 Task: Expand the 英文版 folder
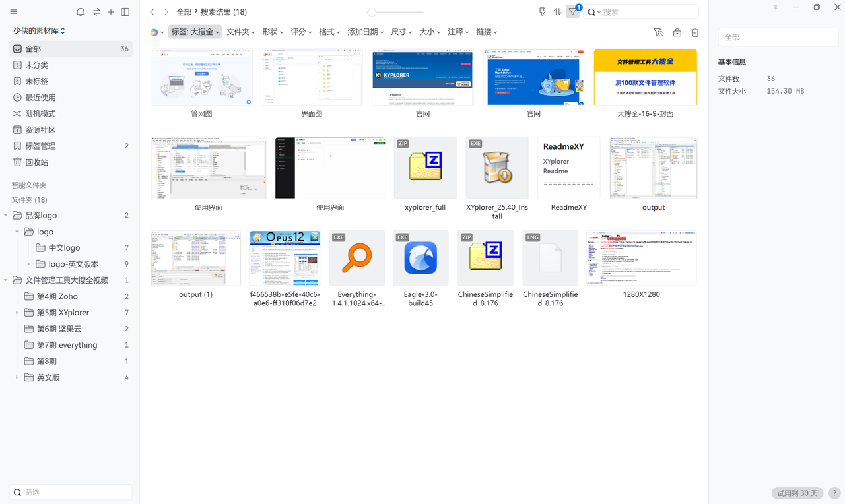point(16,377)
